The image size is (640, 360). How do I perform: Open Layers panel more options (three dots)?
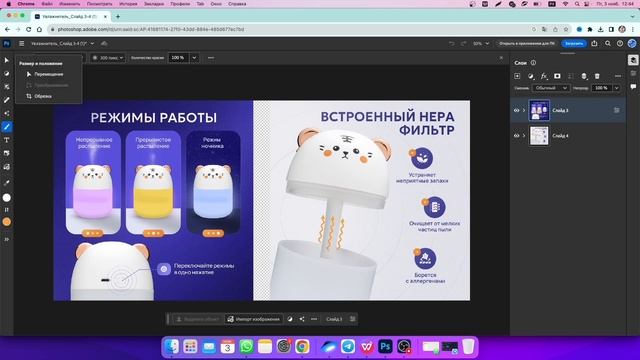(618, 76)
